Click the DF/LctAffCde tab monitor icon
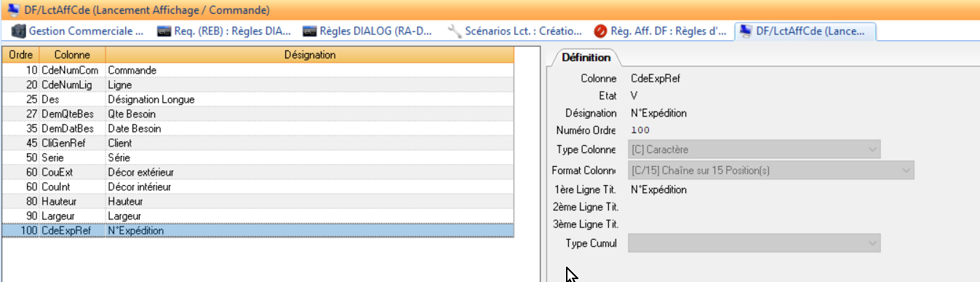The height and width of the screenshot is (282, 980). tap(746, 31)
